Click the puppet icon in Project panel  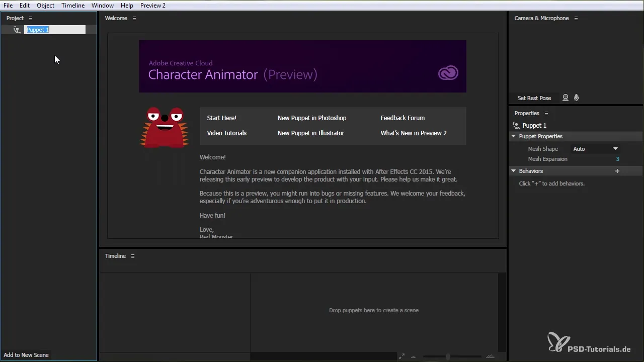coord(17,30)
